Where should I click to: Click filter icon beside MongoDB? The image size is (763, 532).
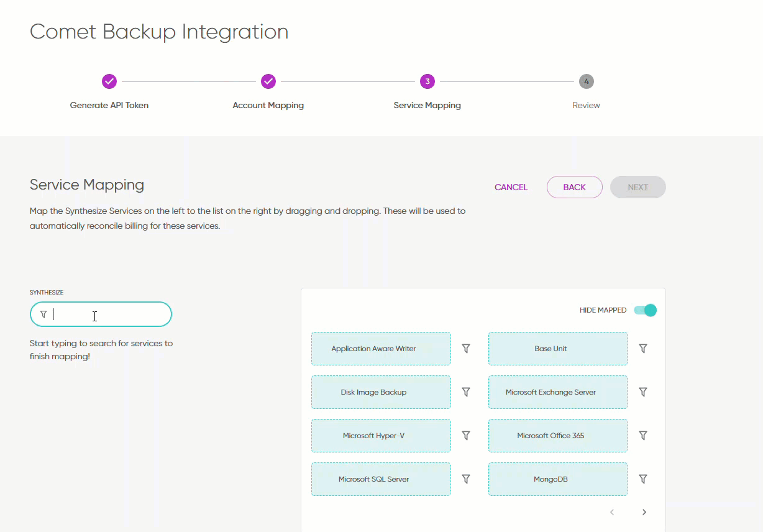coord(643,479)
